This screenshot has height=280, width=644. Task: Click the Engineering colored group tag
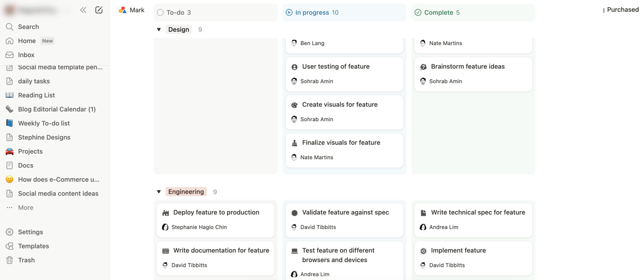point(186,192)
